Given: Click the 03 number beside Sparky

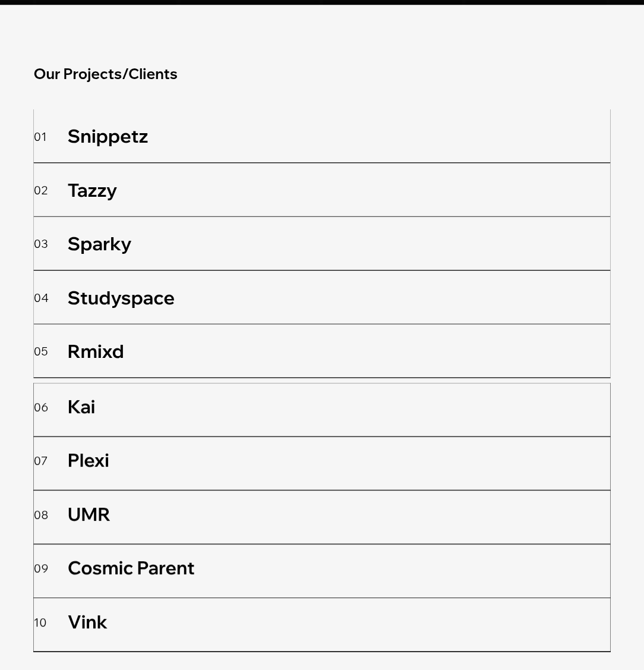Looking at the screenshot, I should click(x=40, y=244).
